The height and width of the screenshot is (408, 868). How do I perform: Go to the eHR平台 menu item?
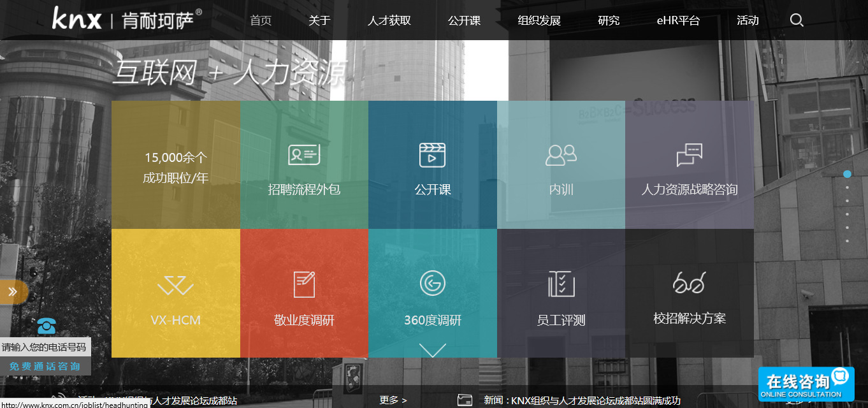click(678, 20)
